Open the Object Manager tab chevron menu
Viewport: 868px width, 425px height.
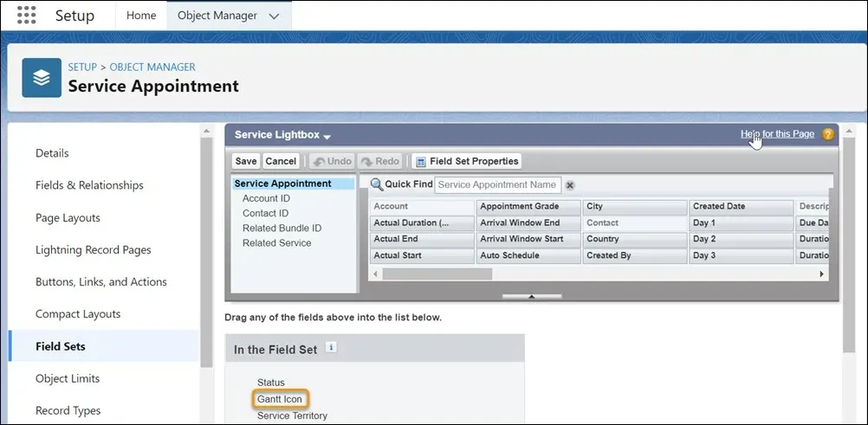(274, 16)
